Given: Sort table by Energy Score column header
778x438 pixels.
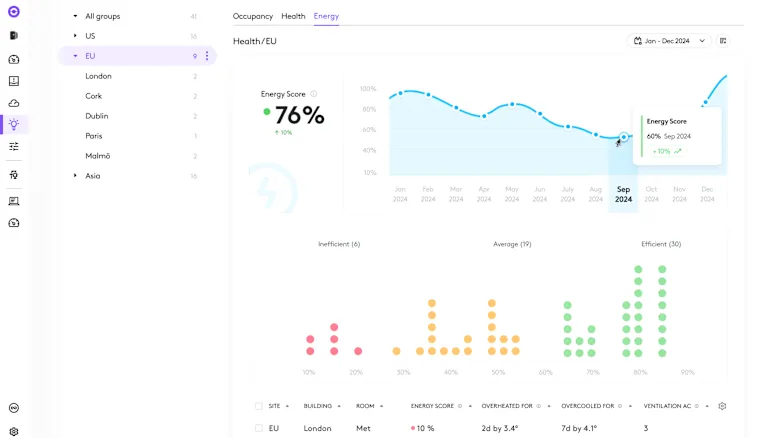Looking at the screenshot, I should pyautogui.click(x=433, y=406).
